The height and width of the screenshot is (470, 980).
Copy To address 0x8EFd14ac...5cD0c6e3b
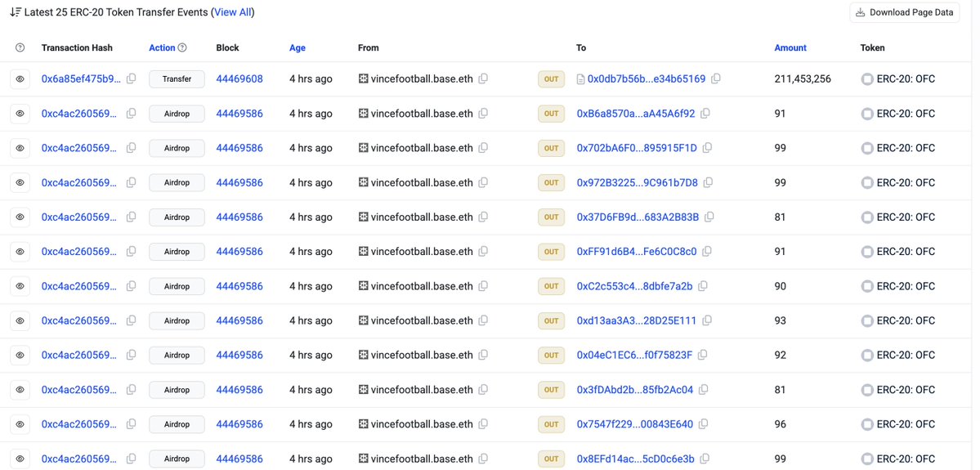click(x=705, y=459)
